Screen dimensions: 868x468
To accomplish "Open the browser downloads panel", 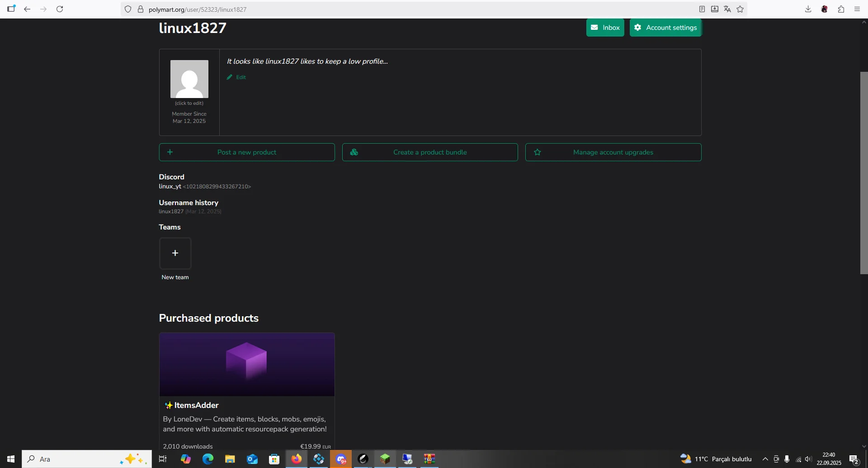I will coord(808,9).
